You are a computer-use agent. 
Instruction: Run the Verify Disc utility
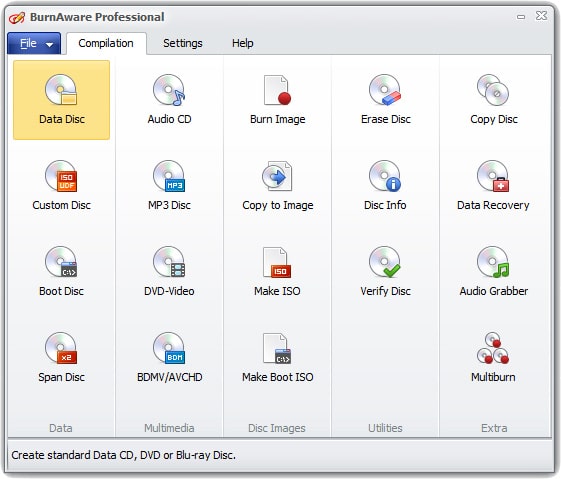385,272
